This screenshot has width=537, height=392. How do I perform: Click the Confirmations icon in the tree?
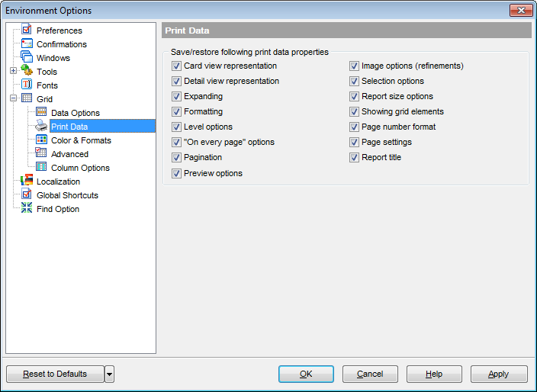(x=27, y=44)
